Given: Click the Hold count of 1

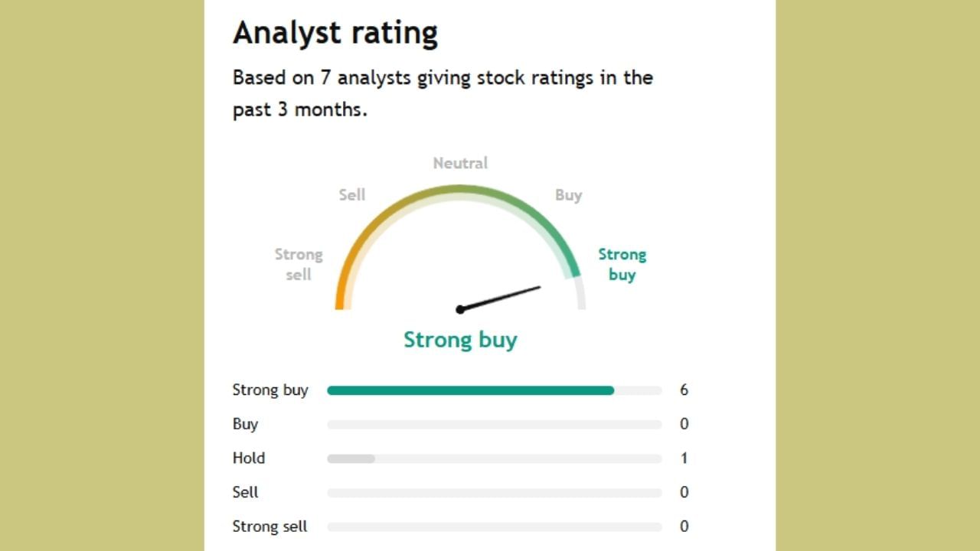Looking at the screenshot, I should point(684,458).
